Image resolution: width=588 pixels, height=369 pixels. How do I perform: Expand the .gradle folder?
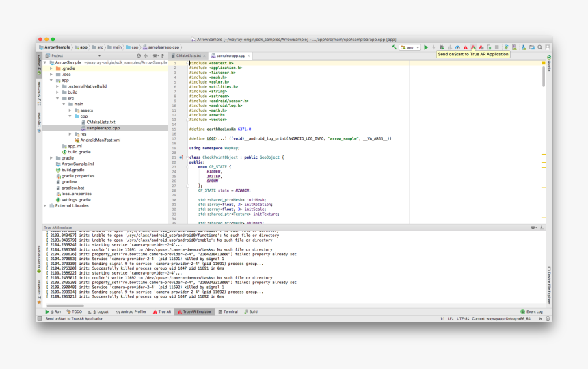point(51,68)
